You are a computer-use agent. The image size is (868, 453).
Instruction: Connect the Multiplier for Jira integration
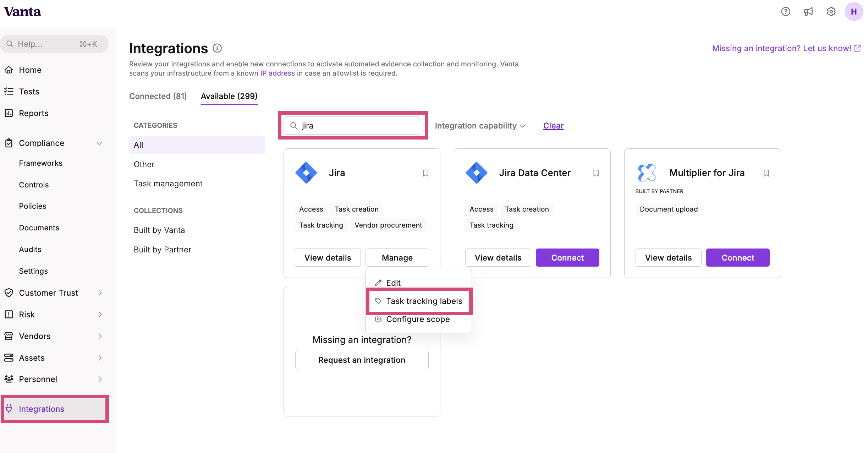[738, 258]
